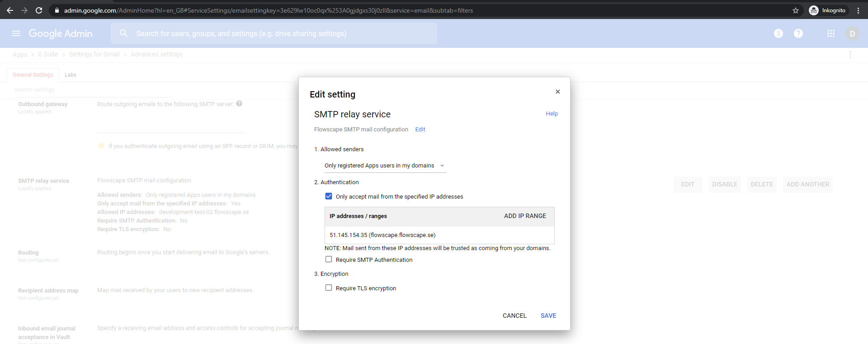Open the Help question mark icon in header
Image resolution: width=868 pixels, height=344 pixels.
pos(798,33)
